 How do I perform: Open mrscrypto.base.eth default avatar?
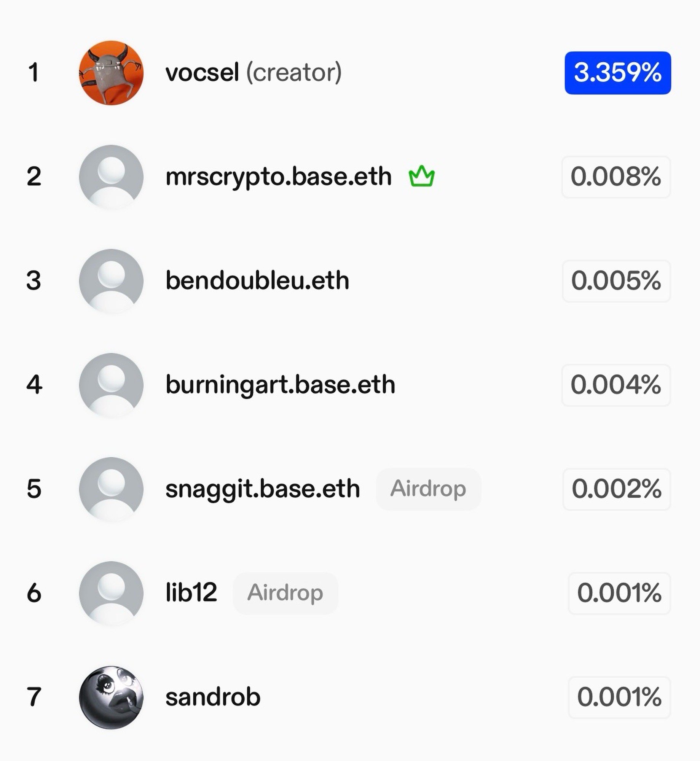tap(111, 177)
